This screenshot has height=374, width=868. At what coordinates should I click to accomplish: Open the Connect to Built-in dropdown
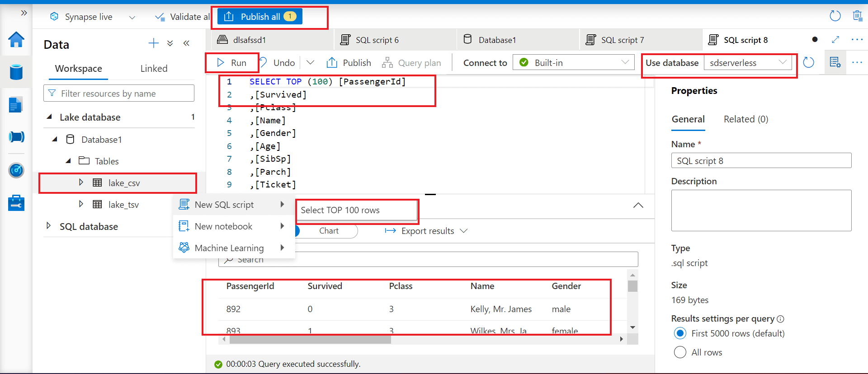[574, 62]
